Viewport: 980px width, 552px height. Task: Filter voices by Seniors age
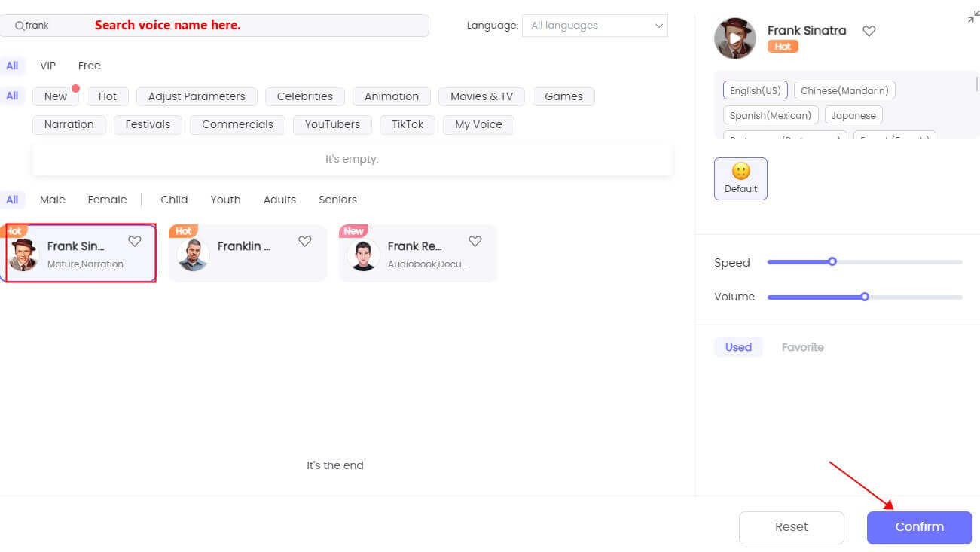(337, 200)
